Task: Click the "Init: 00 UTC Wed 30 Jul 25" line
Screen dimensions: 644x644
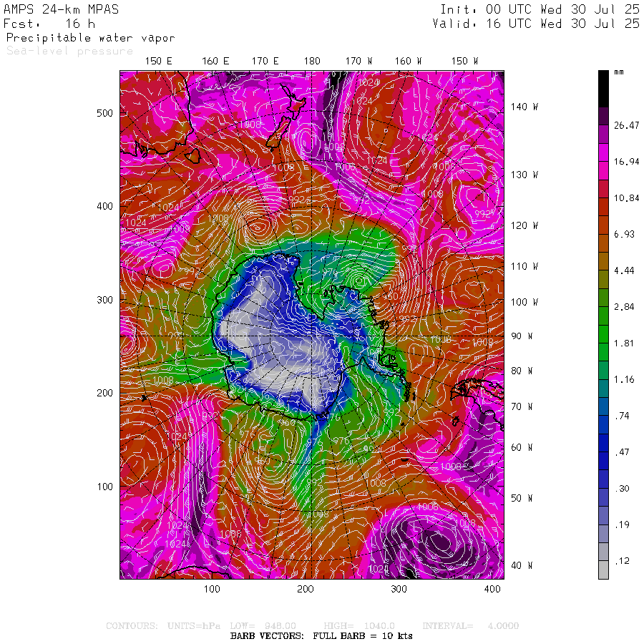Action: (540, 9)
